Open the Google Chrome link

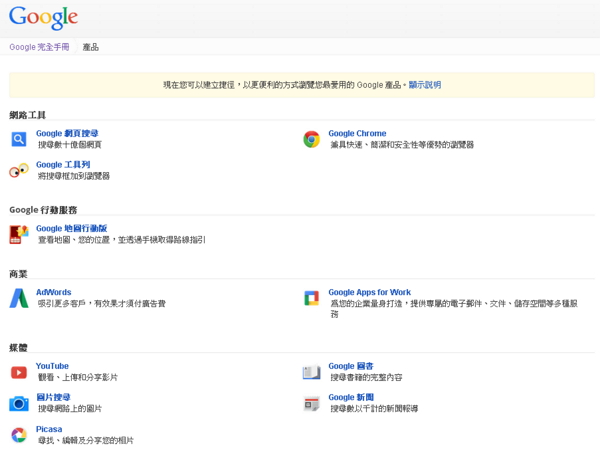pyautogui.click(x=357, y=133)
